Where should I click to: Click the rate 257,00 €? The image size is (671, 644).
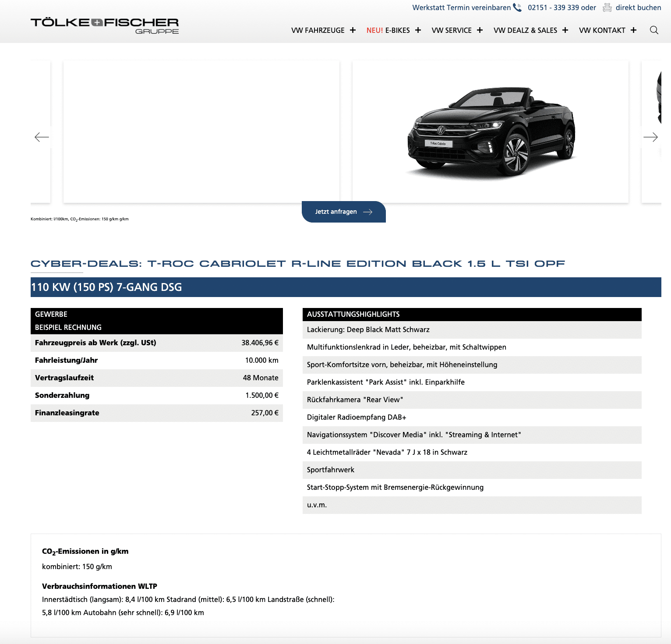[x=265, y=413]
